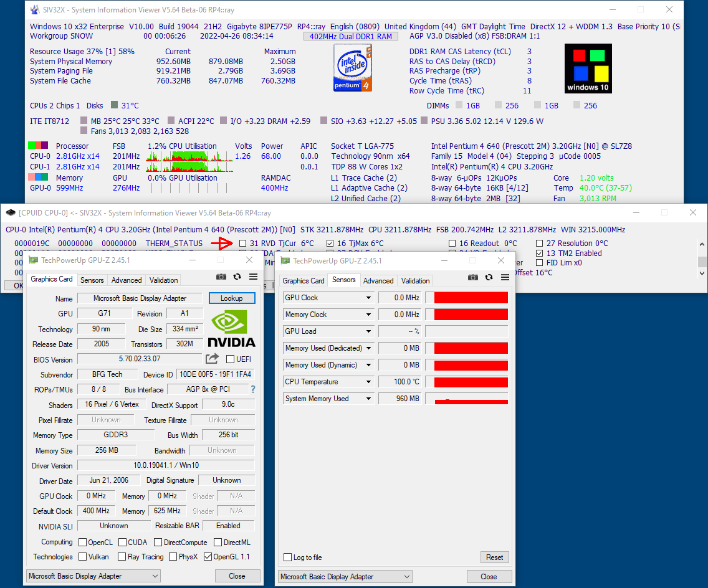Click the MB temperature square indicator
The height and width of the screenshot is (588, 708).
tap(84, 120)
